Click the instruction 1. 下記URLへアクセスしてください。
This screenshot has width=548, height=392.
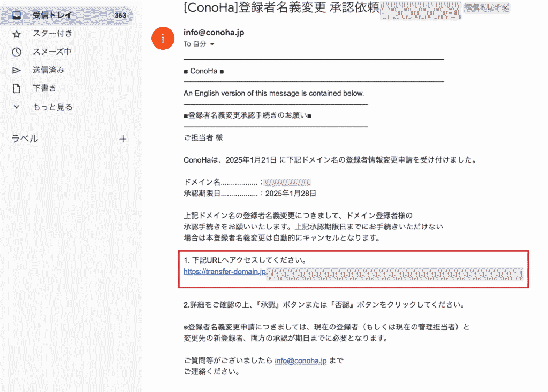pos(245,260)
